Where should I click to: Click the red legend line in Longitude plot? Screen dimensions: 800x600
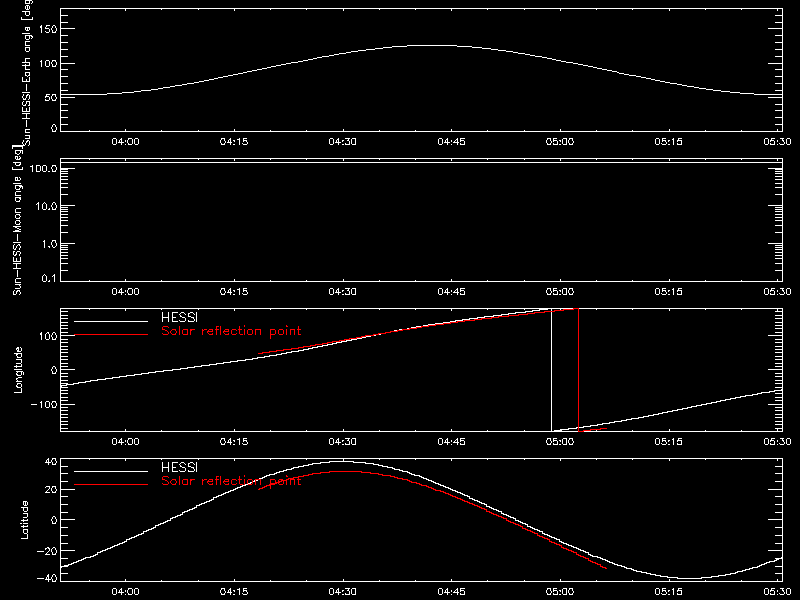(x=111, y=335)
